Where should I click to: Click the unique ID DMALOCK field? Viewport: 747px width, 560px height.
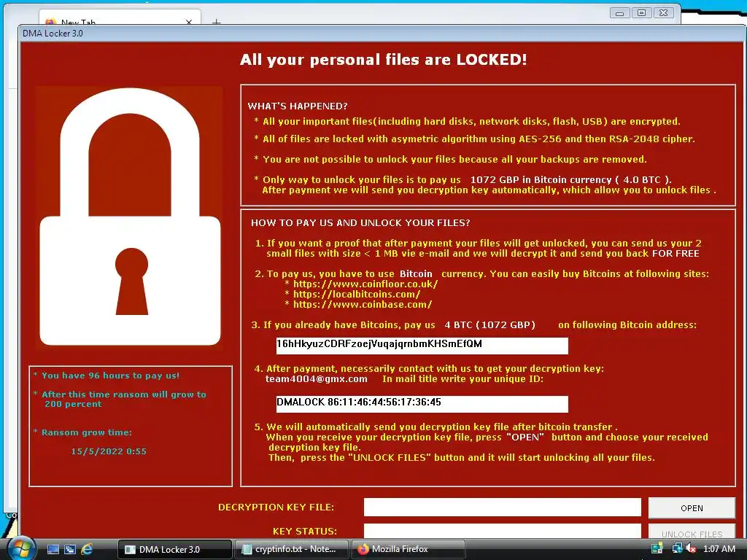tap(422, 404)
